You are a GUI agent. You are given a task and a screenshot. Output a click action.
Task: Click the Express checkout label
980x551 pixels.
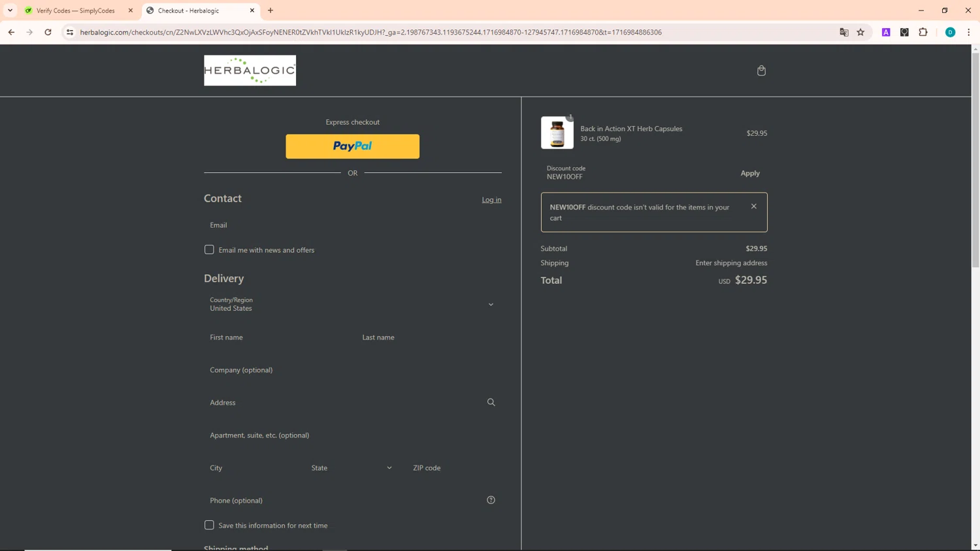coord(353,122)
